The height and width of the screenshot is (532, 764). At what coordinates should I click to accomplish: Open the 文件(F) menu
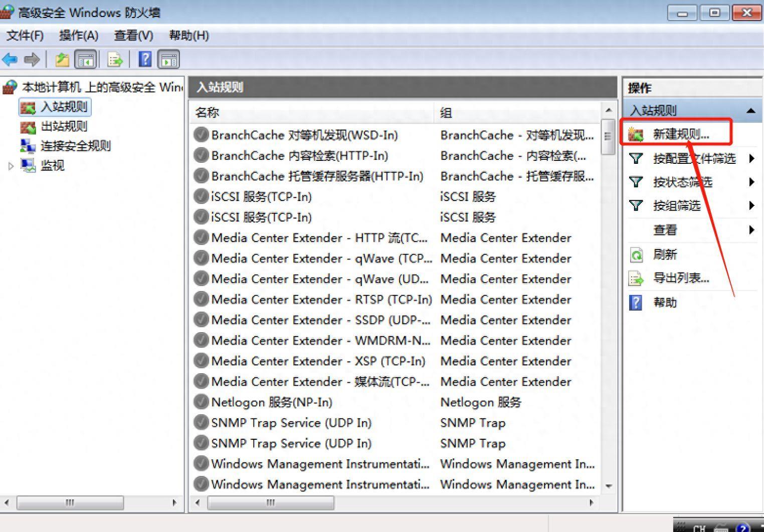[25, 36]
